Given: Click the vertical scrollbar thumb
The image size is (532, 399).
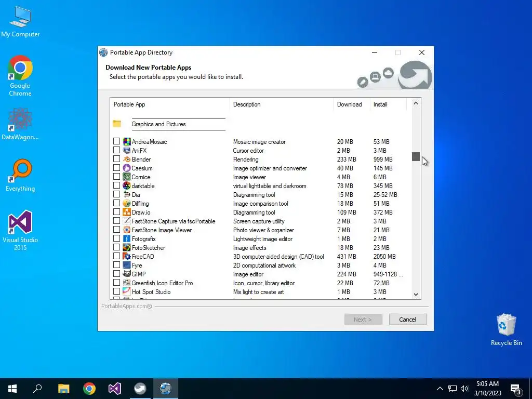Looking at the screenshot, I should tap(416, 157).
